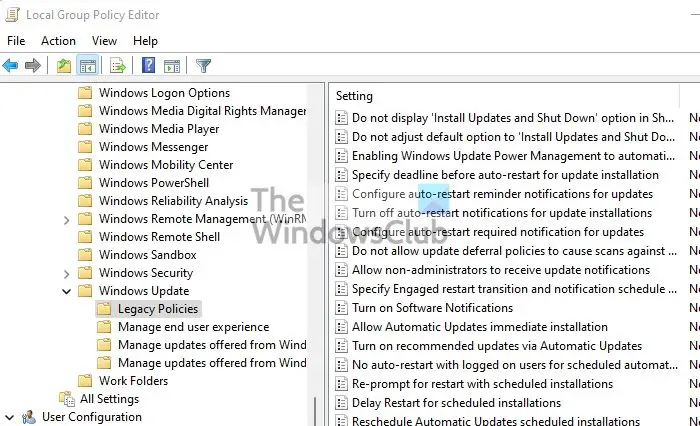This screenshot has height=426, width=700.
Task: Click the Filter funnel toolbar icon
Action: tap(203, 66)
